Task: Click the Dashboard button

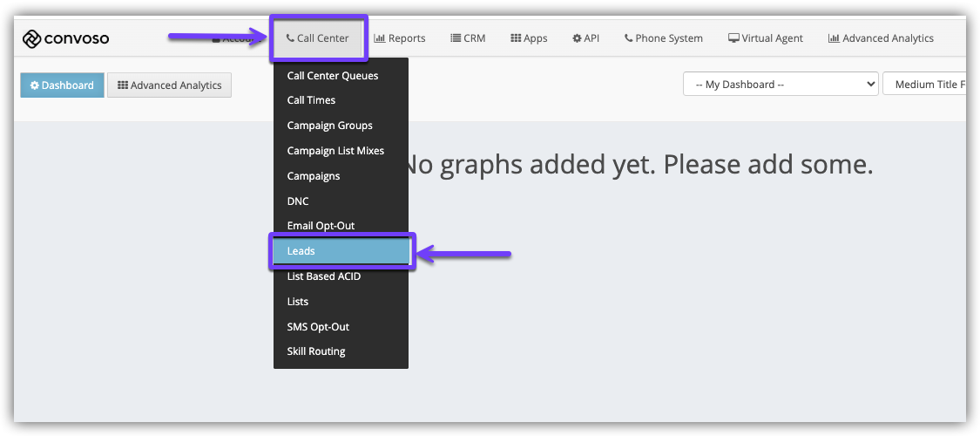Action: [62, 85]
